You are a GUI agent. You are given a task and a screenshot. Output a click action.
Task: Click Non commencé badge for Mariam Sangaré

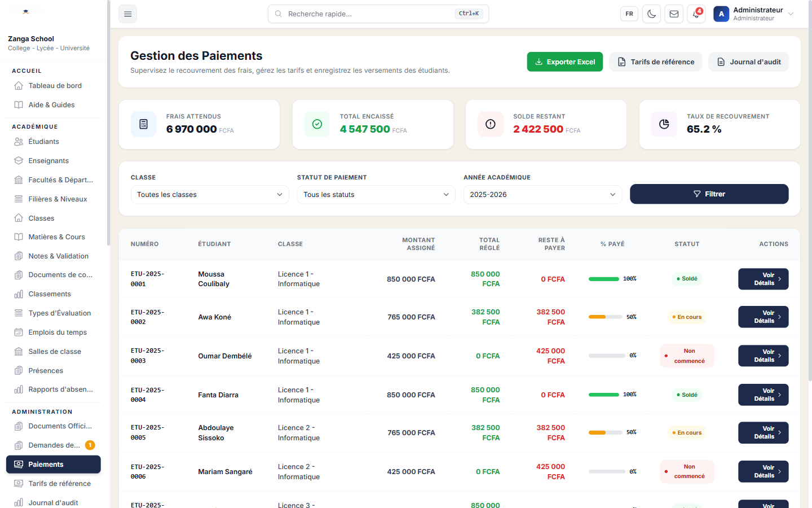click(x=687, y=472)
